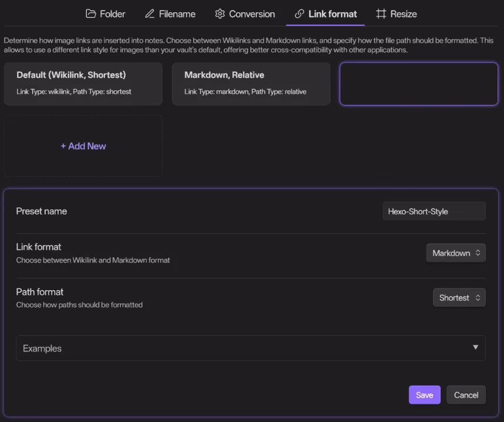This screenshot has height=422, width=504.
Task: Select the Default (Wikilink, Shortest) preset card
Action: pyautogui.click(x=83, y=83)
